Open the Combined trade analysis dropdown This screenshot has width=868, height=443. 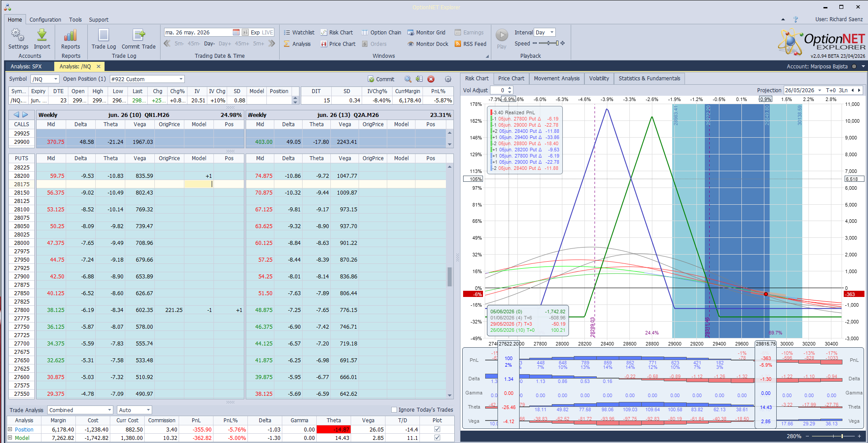pyautogui.click(x=109, y=410)
